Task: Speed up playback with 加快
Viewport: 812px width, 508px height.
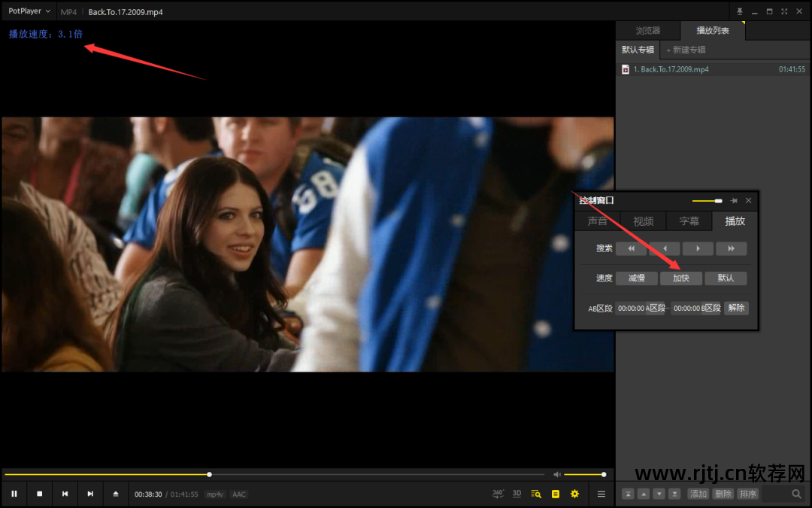Action: [x=681, y=278]
